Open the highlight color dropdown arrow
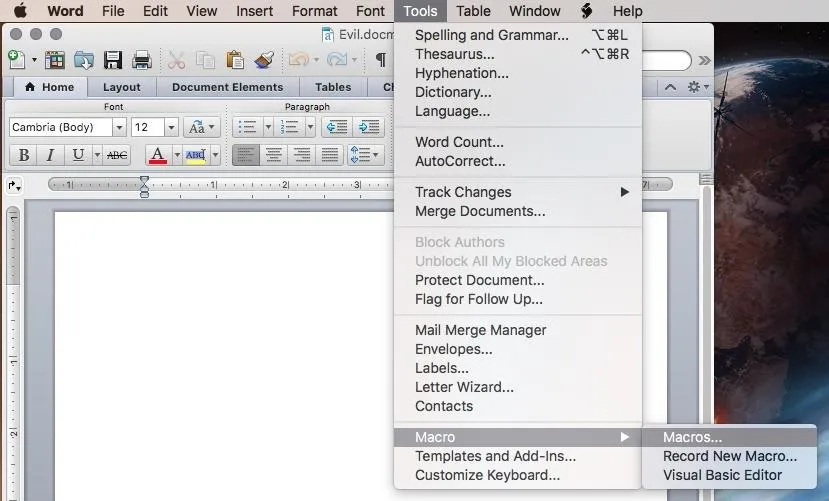Screen dimensions: 829x501 [x=215, y=155]
